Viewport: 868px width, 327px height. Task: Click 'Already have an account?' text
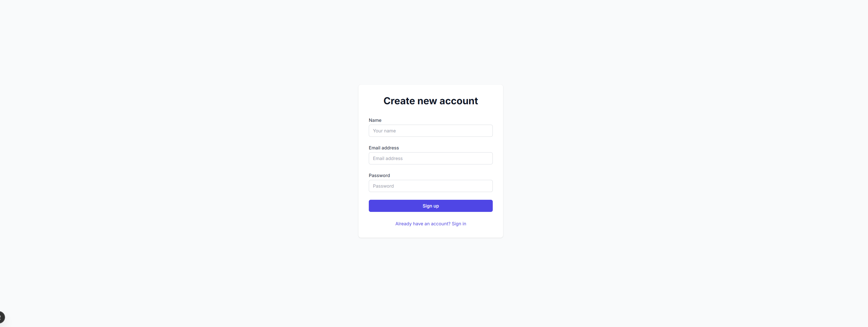[423, 224]
